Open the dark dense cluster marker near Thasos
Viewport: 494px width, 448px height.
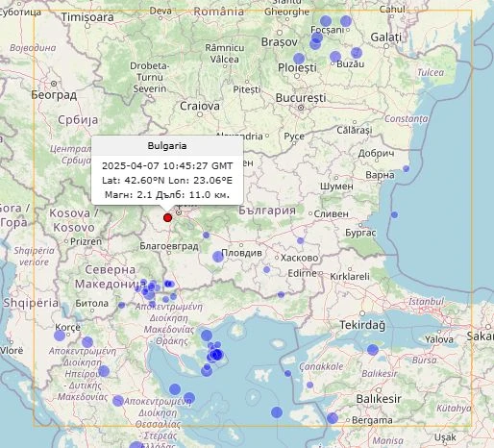216,355
